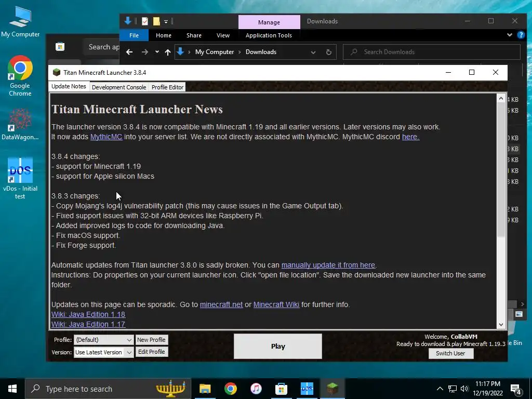The image size is (532, 399).
Task: Open the minecraft.net link
Action: pyautogui.click(x=221, y=304)
